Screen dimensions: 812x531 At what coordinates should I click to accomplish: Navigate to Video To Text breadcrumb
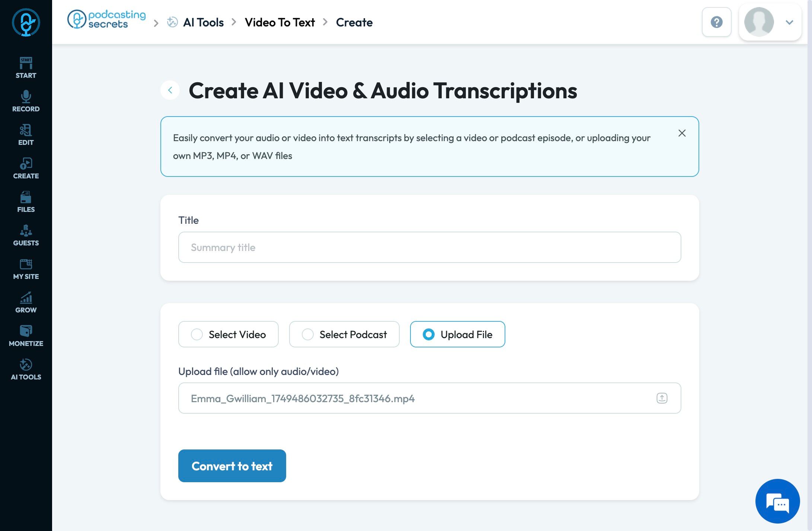coord(279,22)
